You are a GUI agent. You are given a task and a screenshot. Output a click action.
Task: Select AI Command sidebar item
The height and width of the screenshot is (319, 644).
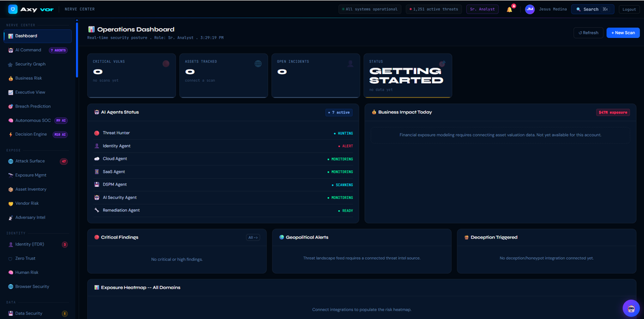tap(38, 50)
